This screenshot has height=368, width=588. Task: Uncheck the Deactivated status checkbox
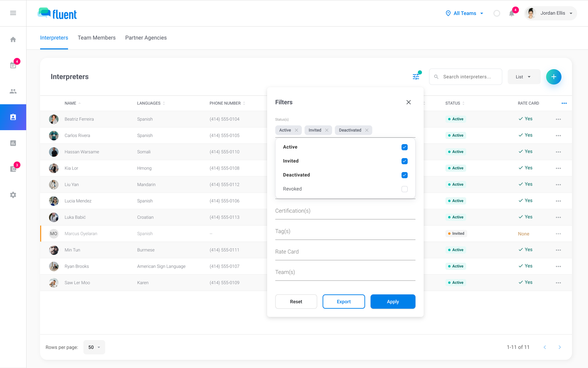click(x=405, y=175)
